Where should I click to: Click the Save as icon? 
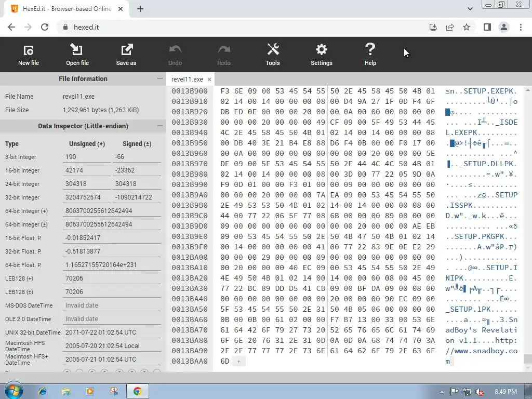pos(126,54)
